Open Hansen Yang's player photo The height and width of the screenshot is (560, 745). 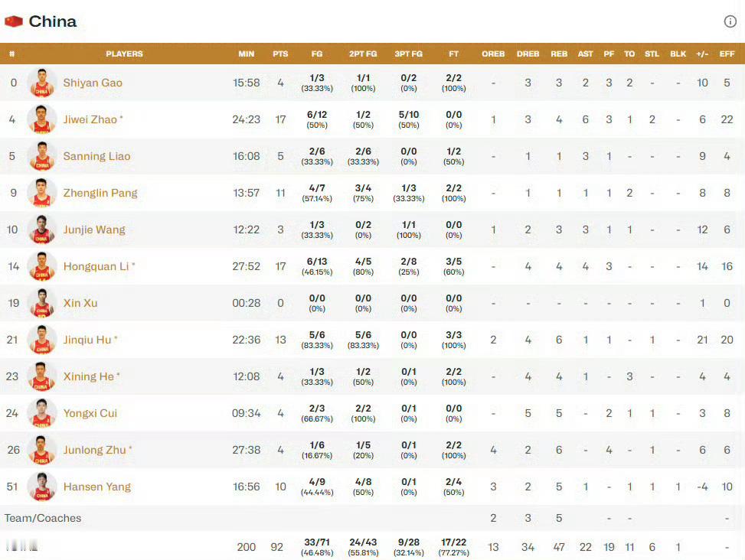coord(42,487)
